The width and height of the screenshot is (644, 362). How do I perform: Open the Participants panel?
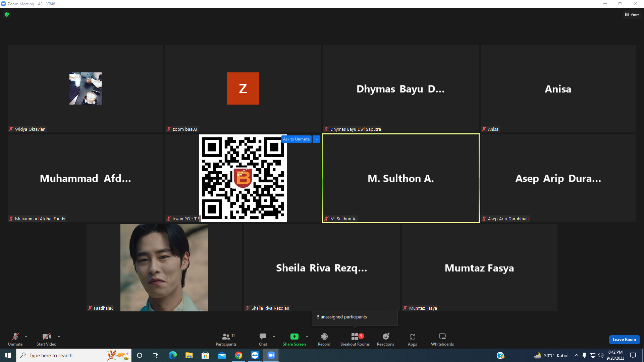point(226,339)
